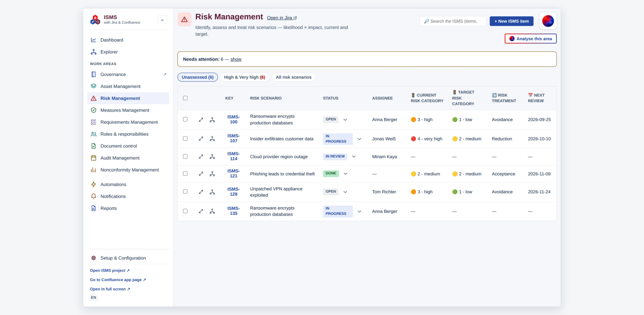Check the ISMS-128 row checkbox
This screenshot has width=644, height=315.
(185, 191)
